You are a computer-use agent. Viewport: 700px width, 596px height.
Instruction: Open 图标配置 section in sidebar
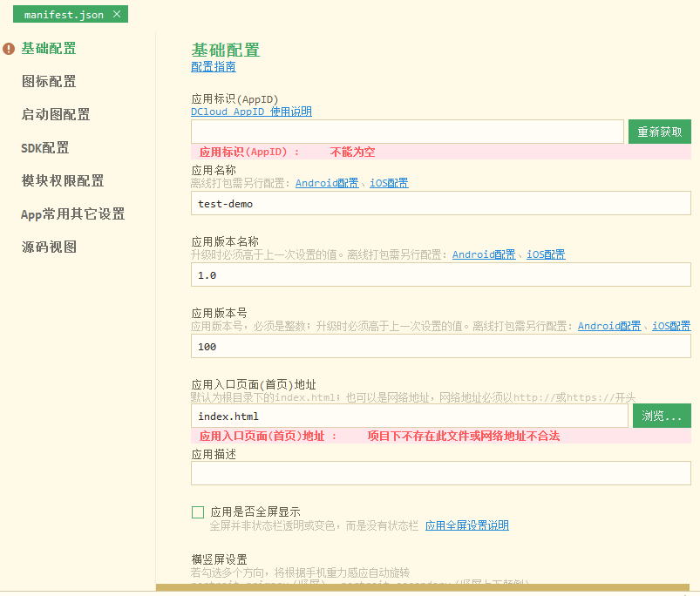pyautogui.click(x=49, y=82)
